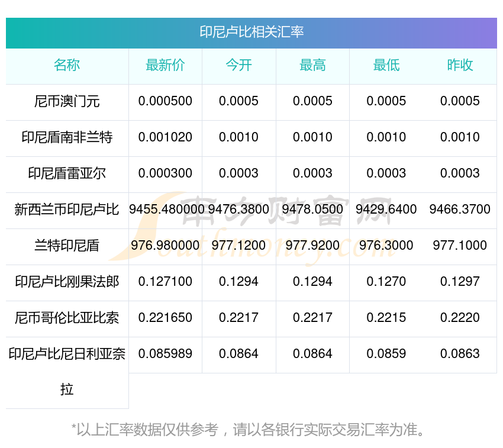The height and width of the screenshot is (448, 503).
Task: Click the 尼币哥伦比亚比索 row name
Action: pyautogui.click(x=67, y=318)
